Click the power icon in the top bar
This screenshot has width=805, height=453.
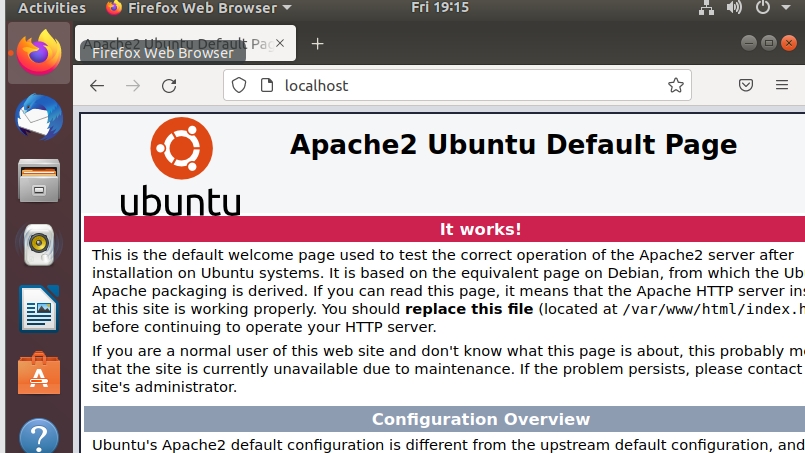pos(763,7)
